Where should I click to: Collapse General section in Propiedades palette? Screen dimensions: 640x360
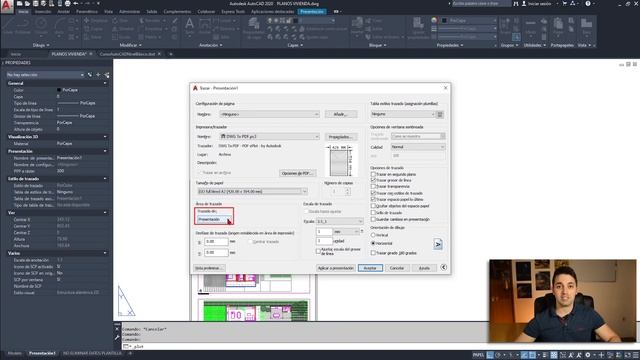(105, 83)
